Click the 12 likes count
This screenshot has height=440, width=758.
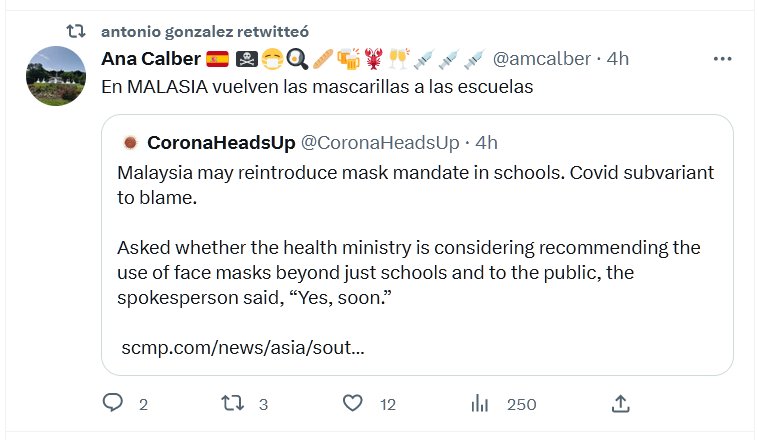point(388,404)
